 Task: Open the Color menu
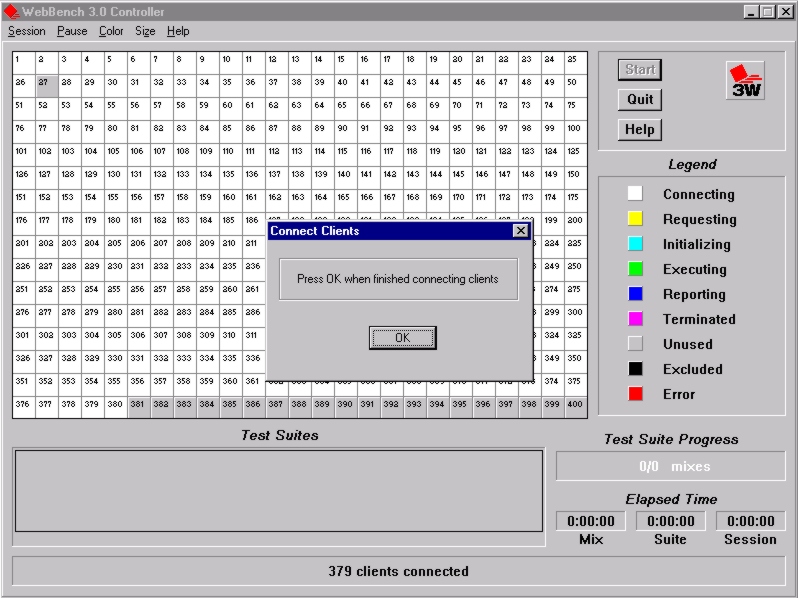111,31
